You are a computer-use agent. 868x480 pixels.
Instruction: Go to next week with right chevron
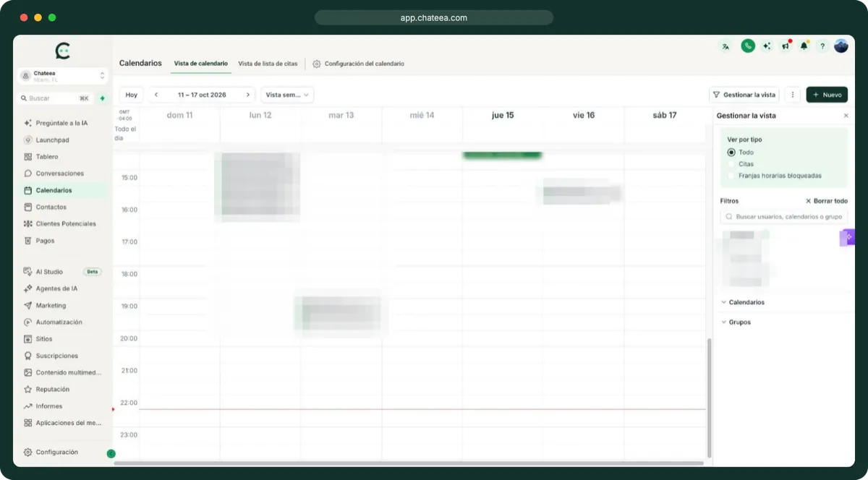point(248,95)
